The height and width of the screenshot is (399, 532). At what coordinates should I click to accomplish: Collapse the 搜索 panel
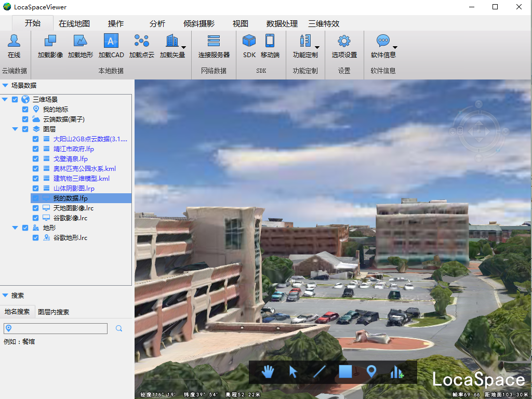[x=5, y=295]
